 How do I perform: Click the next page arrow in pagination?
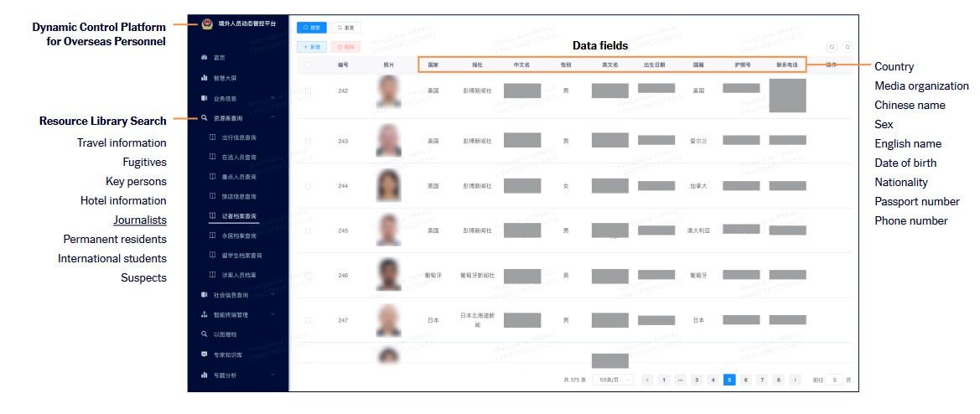pos(795,380)
